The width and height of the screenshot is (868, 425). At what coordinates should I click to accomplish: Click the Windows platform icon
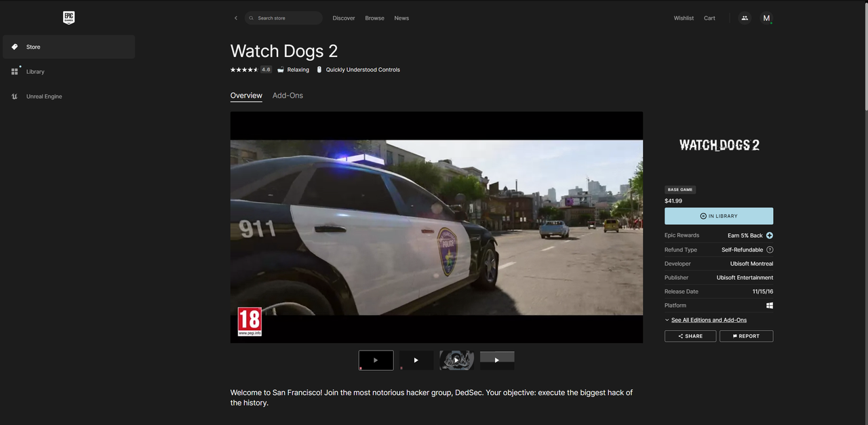click(x=770, y=306)
